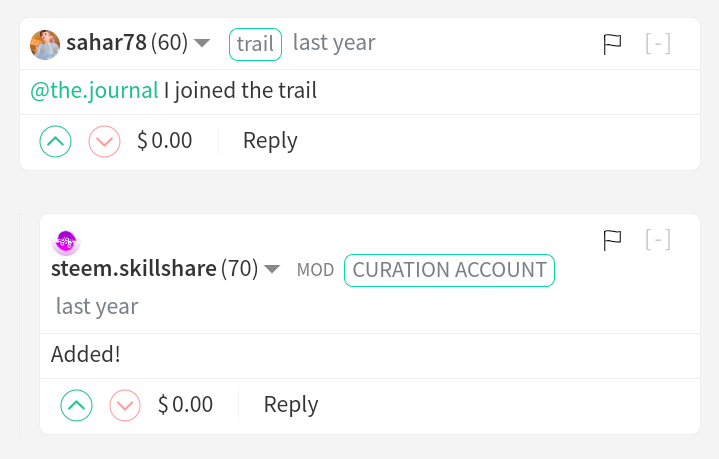The width and height of the screenshot is (719, 459).
Task: Collapse sahar78's comment thread
Action: tap(658, 44)
